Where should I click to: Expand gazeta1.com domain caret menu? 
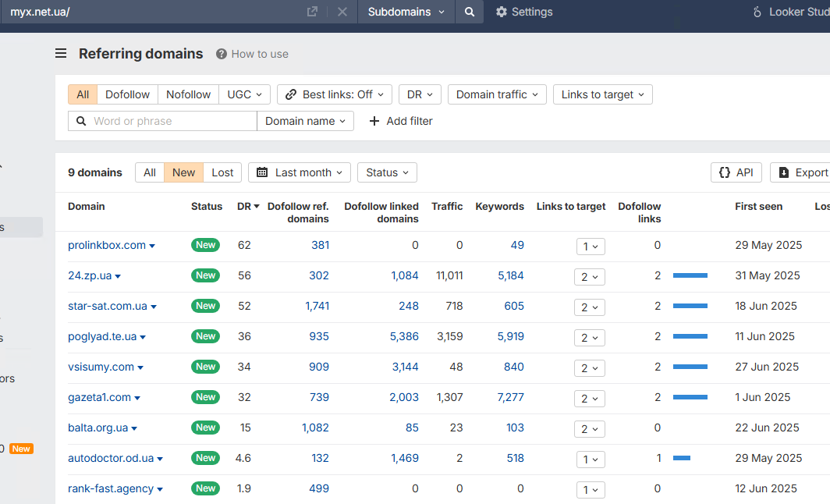tap(137, 398)
